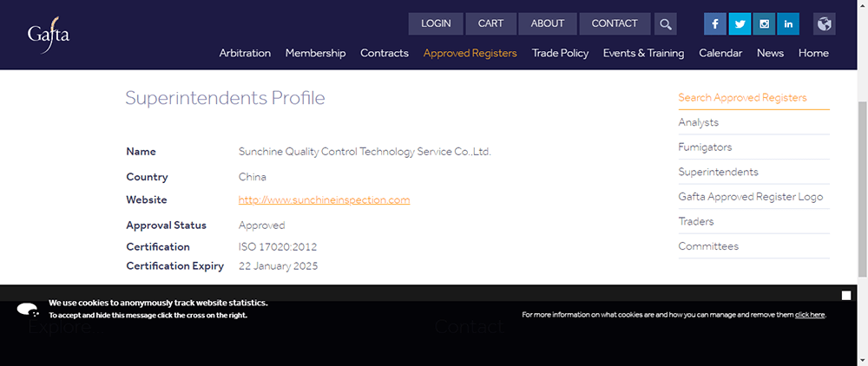
Task: Open the Contracts menu
Action: tap(385, 53)
